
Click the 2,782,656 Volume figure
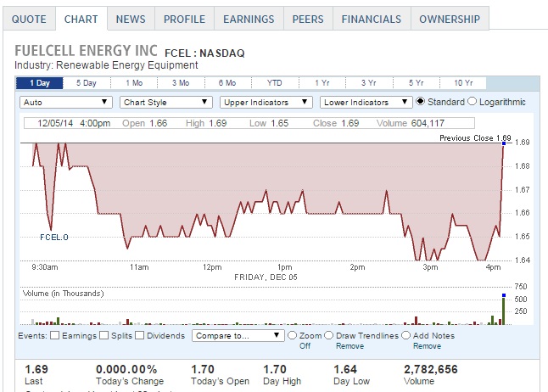click(x=431, y=369)
